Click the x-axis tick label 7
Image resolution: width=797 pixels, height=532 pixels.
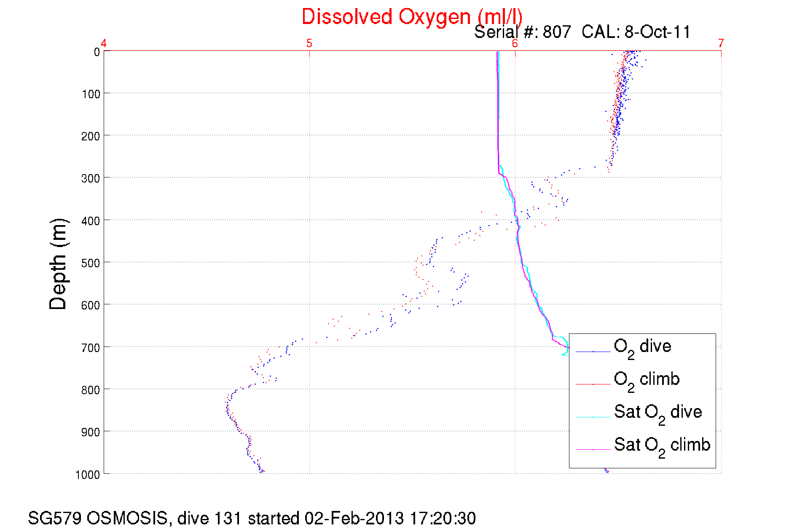(721, 43)
